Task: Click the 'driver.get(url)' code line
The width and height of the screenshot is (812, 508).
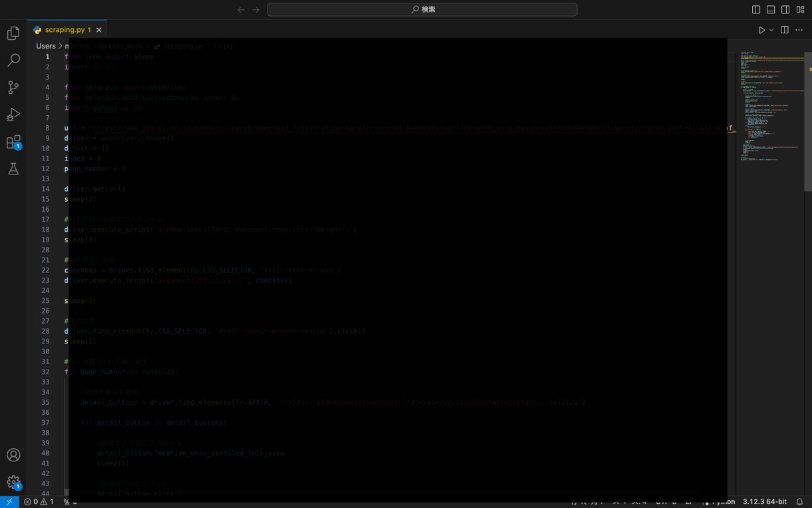Action: 95,189
